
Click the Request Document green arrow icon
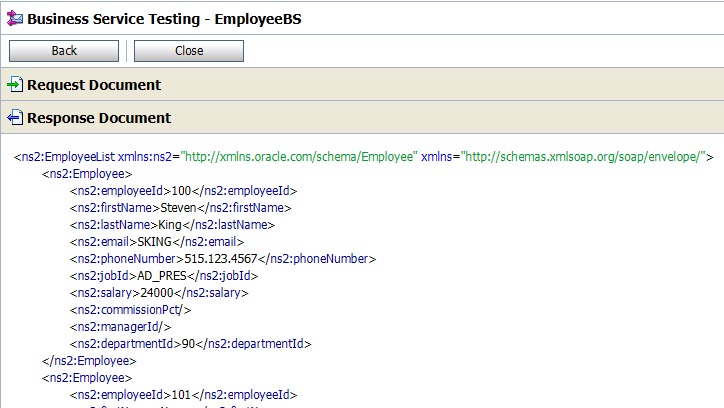[x=14, y=85]
